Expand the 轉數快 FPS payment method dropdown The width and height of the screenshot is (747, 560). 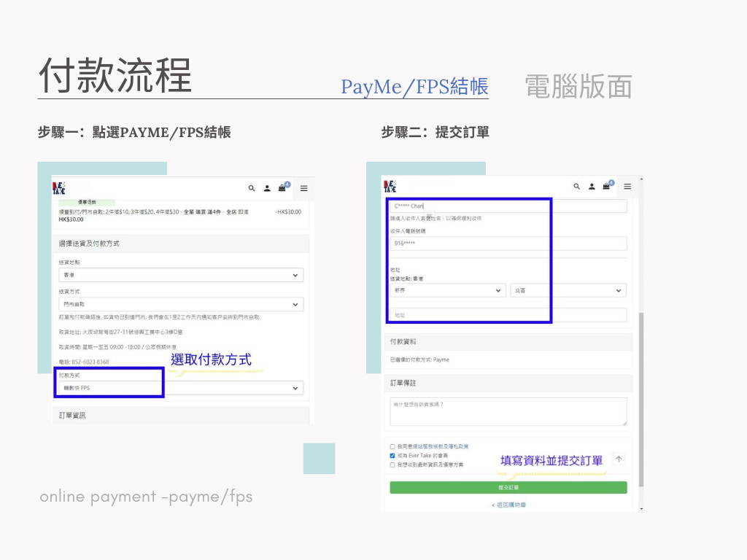[x=181, y=388]
